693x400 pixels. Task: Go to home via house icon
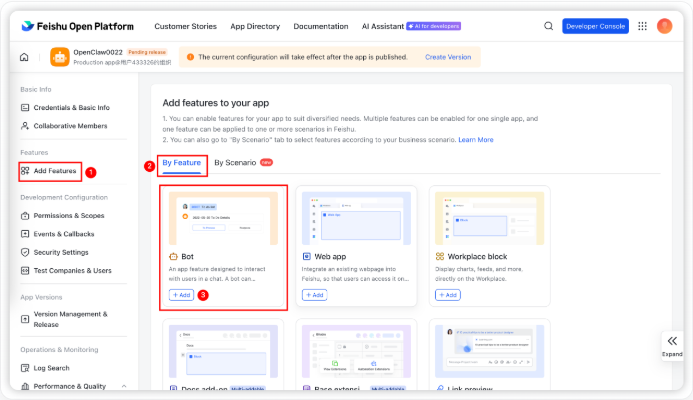24,57
